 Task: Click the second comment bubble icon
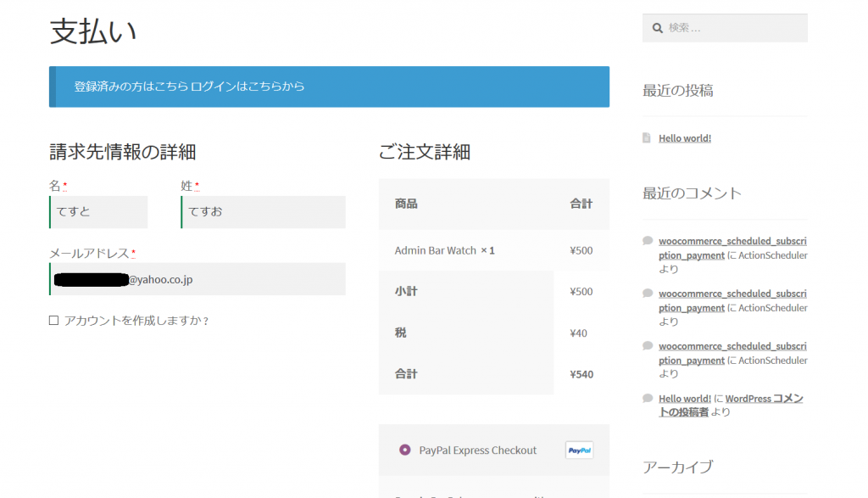point(648,294)
